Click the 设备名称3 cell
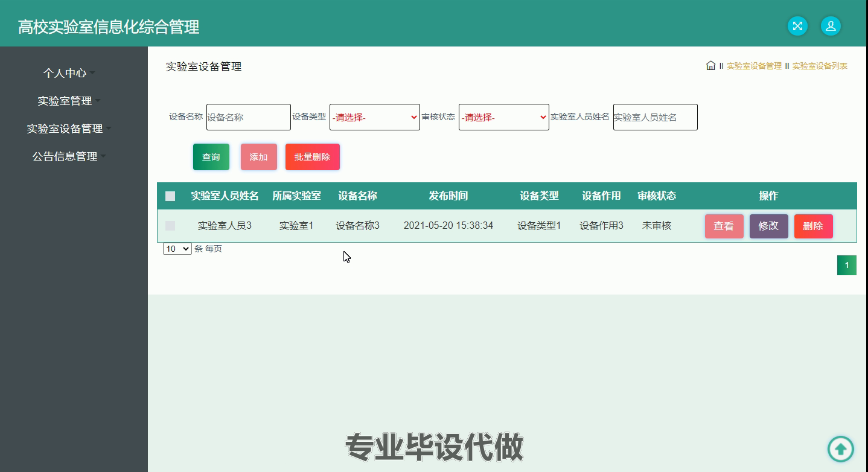 pos(358,226)
